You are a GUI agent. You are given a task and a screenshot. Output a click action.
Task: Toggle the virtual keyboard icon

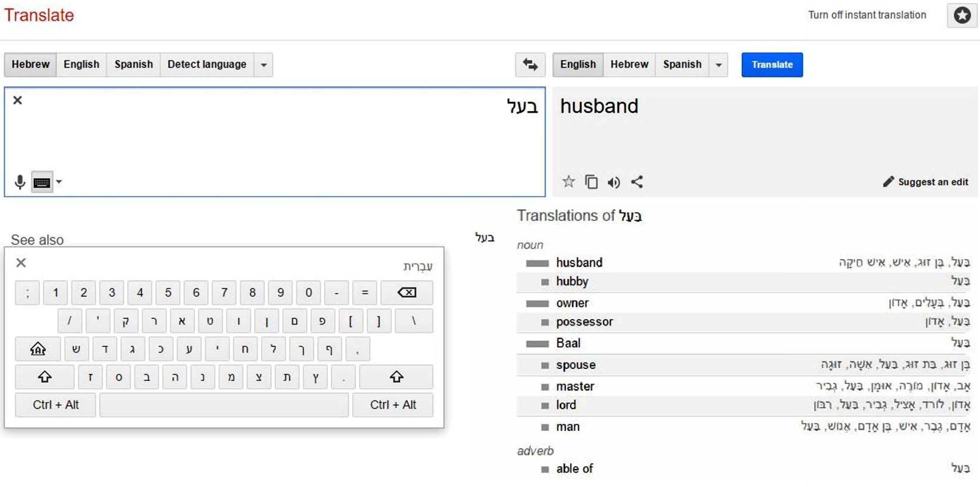click(x=42, y=182)
